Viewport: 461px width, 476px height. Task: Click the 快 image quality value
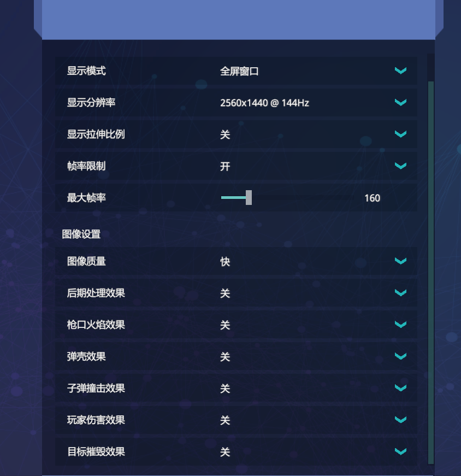pyautogui.click(x=224, y=261)
